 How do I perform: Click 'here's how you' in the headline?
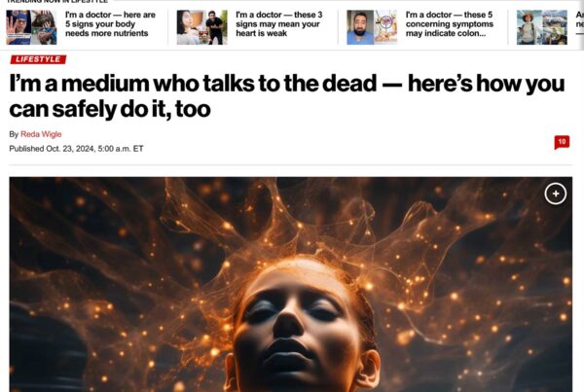click(x=487, y=84)
